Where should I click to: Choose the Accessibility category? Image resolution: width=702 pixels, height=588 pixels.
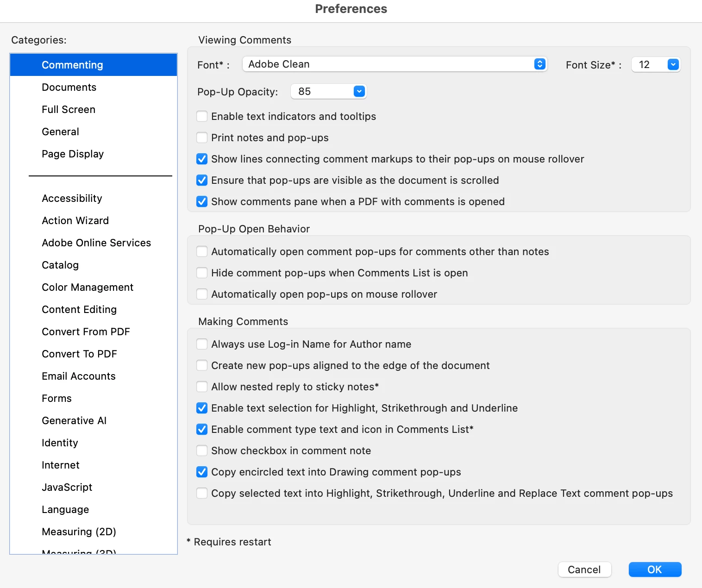72,199
